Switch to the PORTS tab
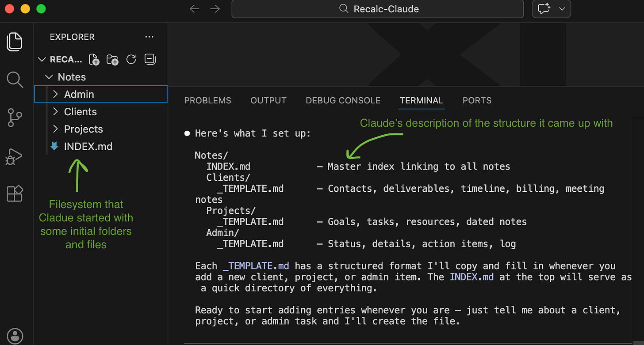This screenshot has width=644, height=345. coord(477,101)
